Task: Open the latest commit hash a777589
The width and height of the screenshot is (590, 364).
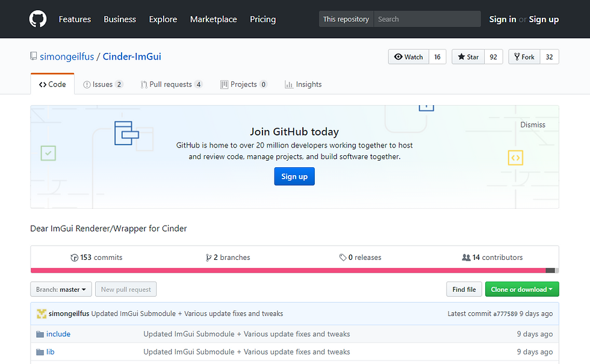Action: 505,313
